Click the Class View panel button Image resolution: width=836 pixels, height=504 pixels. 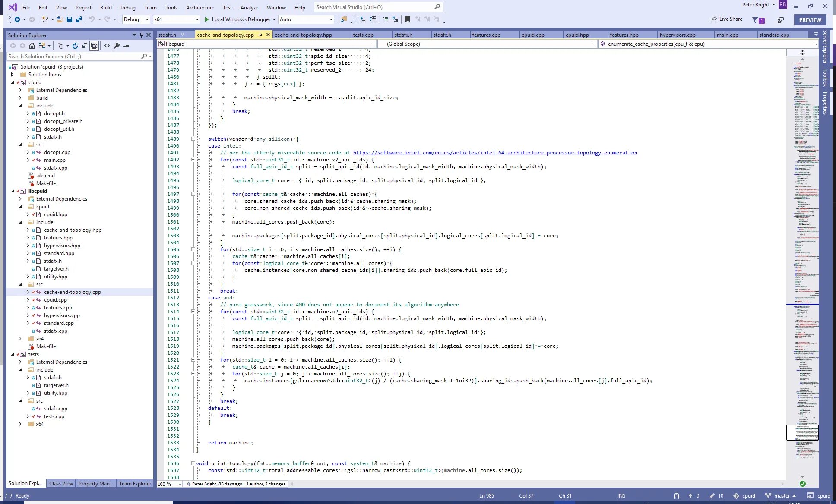[x=61, y=483]
